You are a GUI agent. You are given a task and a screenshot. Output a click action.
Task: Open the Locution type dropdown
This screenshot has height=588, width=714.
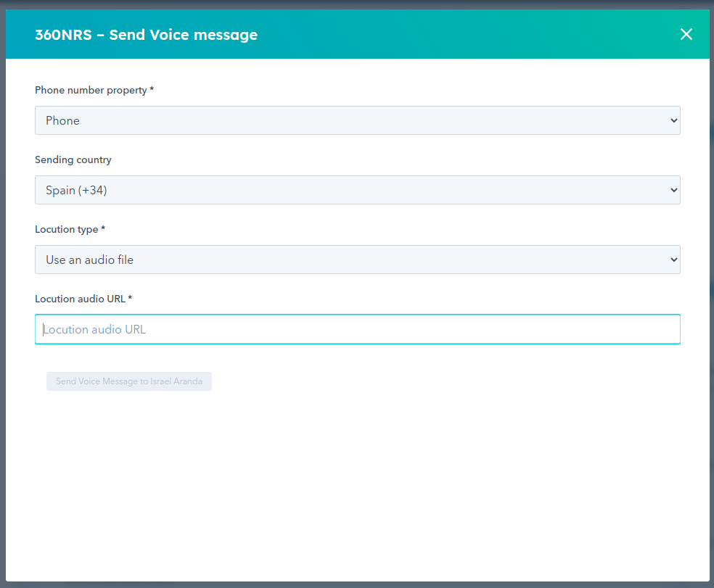pos(357,260)
